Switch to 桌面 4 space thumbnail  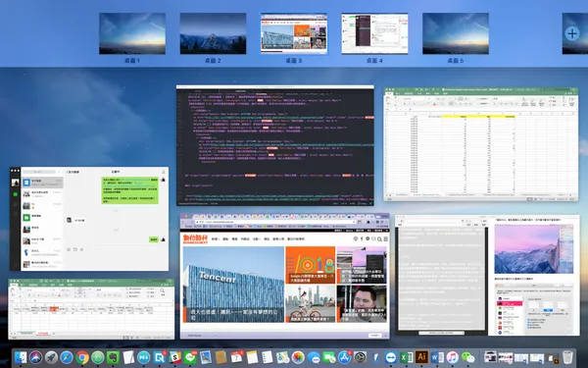pos(374,33)
